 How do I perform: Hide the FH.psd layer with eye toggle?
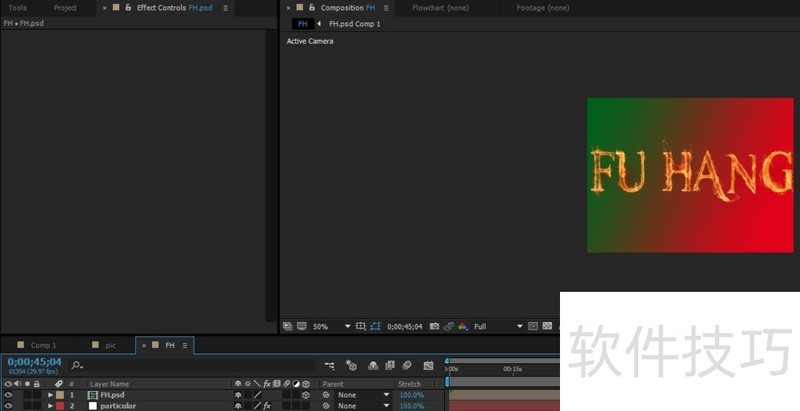pos(8,395)
